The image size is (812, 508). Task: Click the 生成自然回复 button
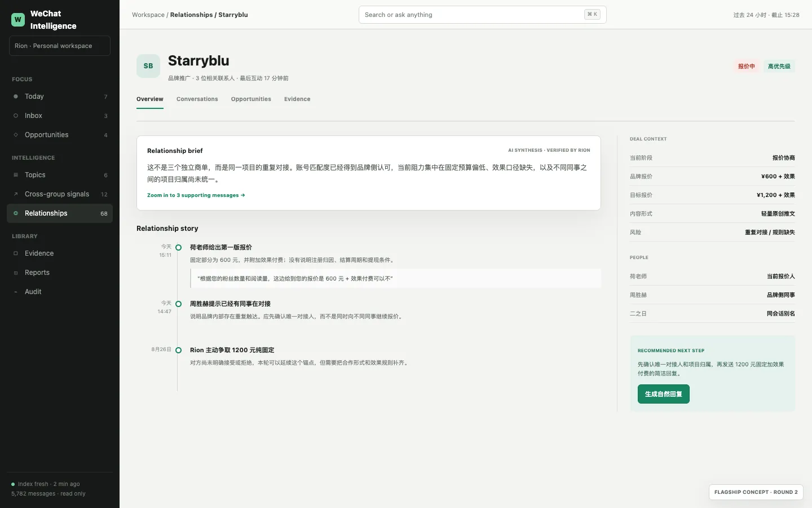tap(664, 394)
